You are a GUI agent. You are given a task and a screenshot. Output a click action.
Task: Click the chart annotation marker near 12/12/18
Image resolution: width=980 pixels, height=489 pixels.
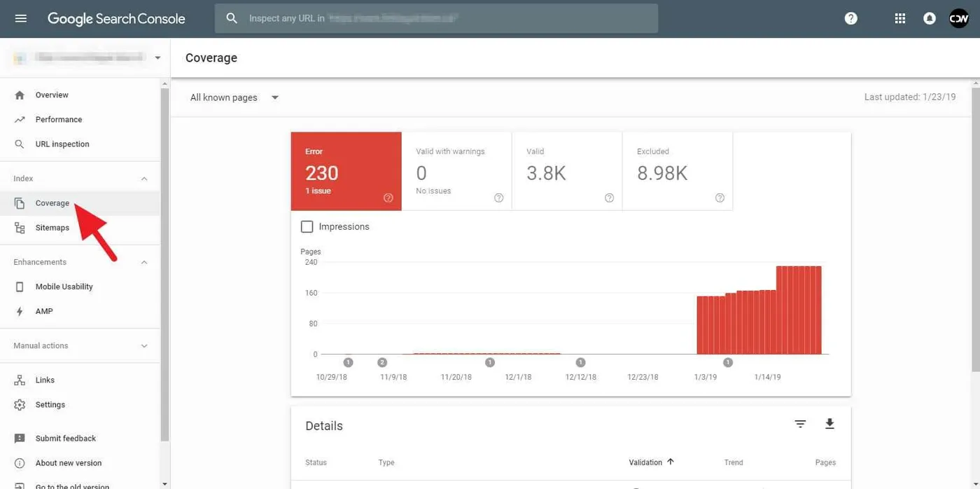pos(580,362)
